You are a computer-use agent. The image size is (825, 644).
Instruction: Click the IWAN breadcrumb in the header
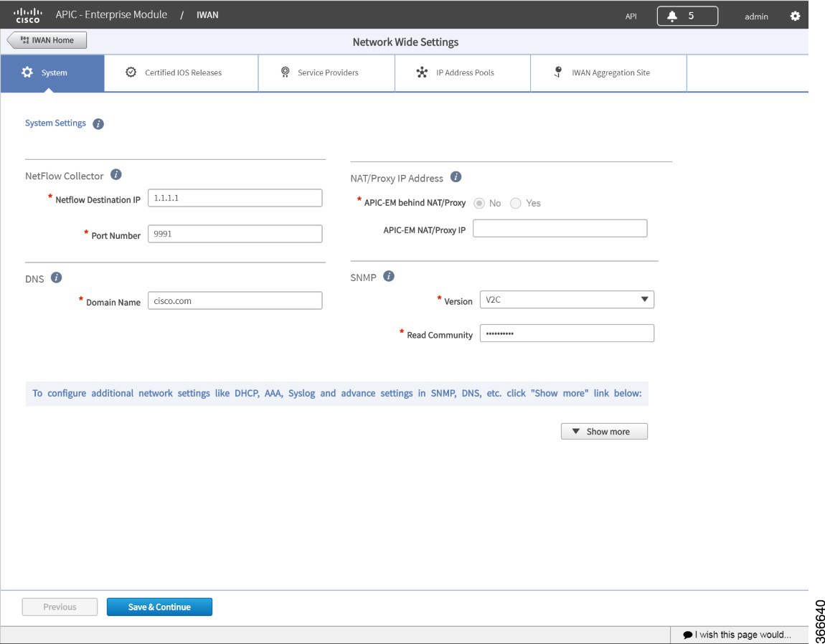207,15
